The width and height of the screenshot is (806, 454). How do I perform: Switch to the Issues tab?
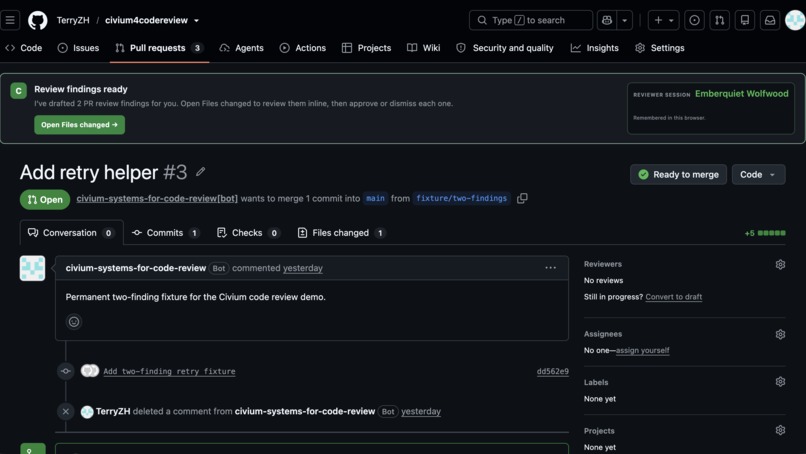click(78, 48)
